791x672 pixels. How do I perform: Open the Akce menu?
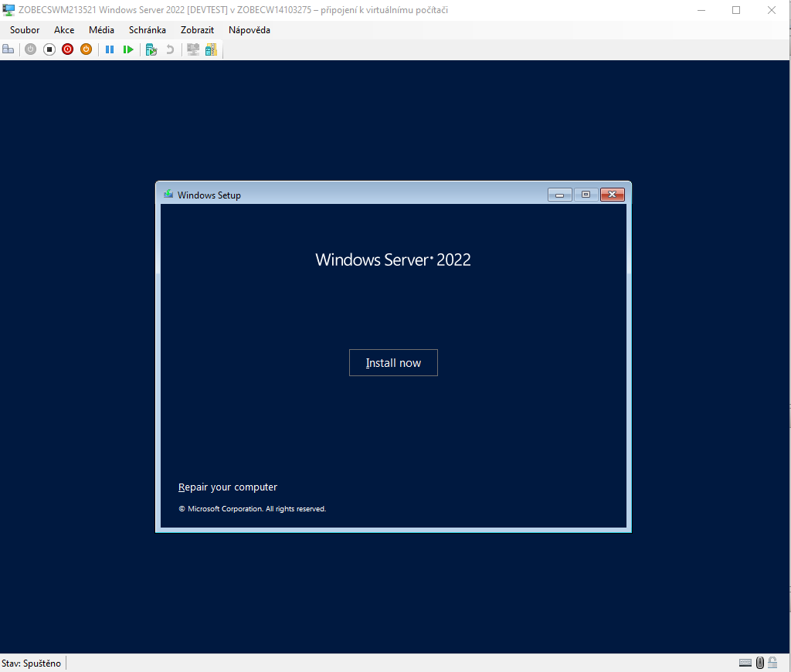point(64,30)
